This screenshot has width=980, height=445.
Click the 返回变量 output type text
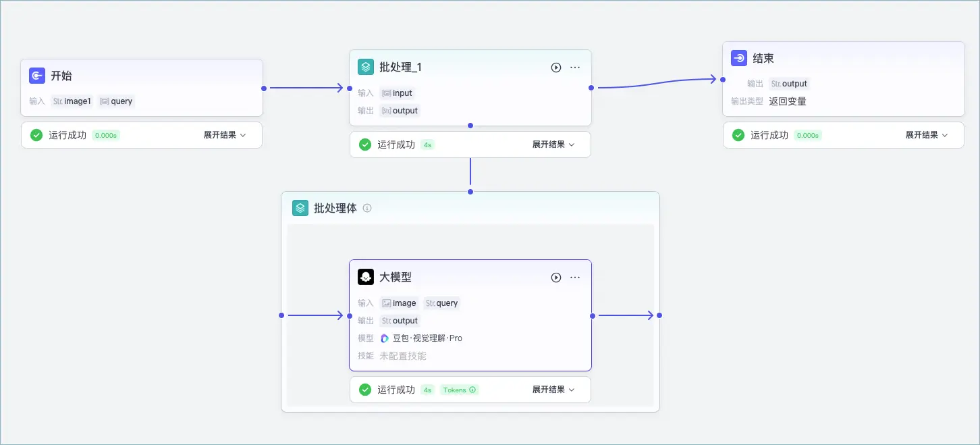pos(788,101)
